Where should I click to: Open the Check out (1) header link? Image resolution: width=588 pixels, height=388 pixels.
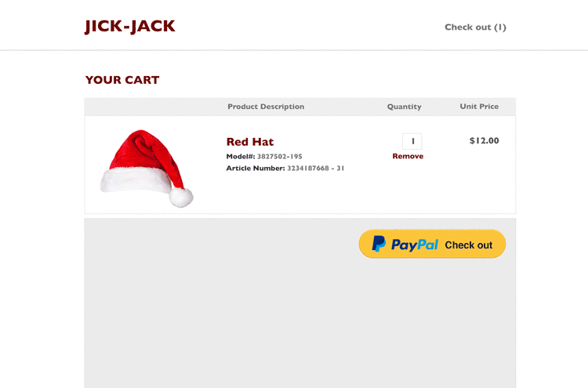(x=475, y=27)
